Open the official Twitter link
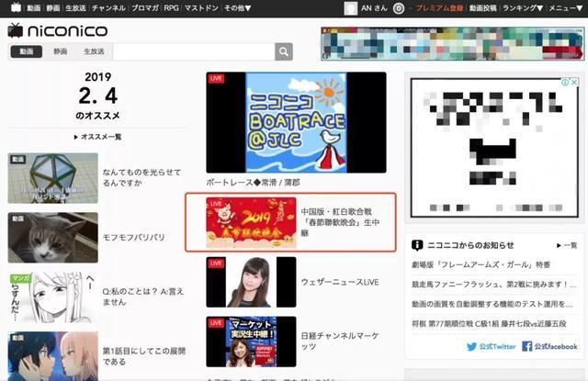 click(492, 346)
